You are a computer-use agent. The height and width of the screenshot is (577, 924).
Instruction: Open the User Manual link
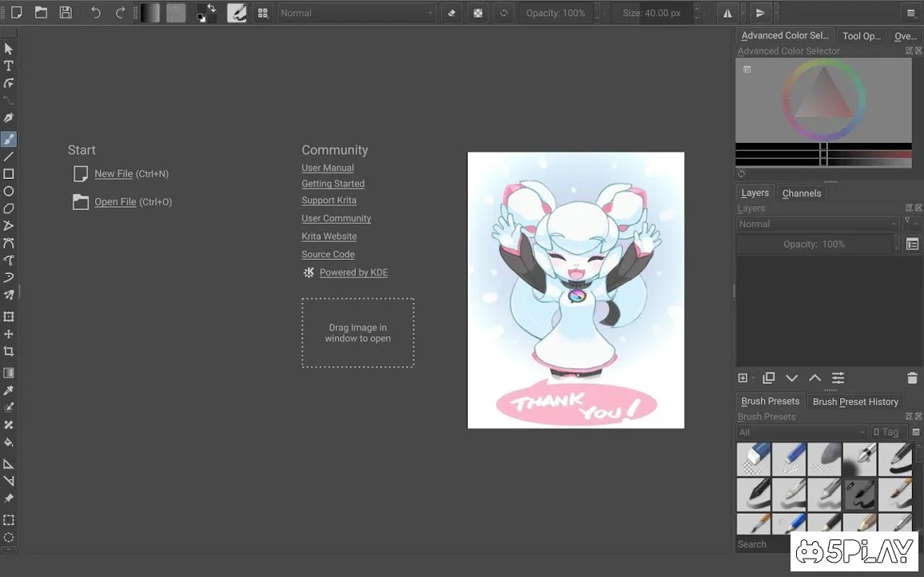pyautogui.click(x=328, y=168)
